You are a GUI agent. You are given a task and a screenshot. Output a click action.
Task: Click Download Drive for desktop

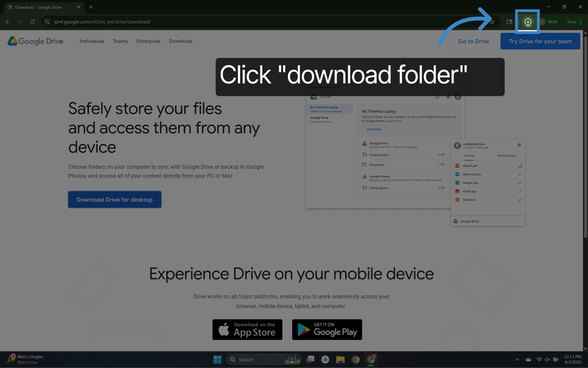pos(115,200)
